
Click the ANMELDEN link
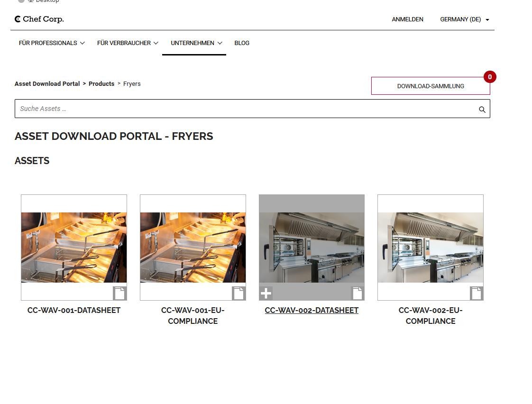(x=407, y=19)
